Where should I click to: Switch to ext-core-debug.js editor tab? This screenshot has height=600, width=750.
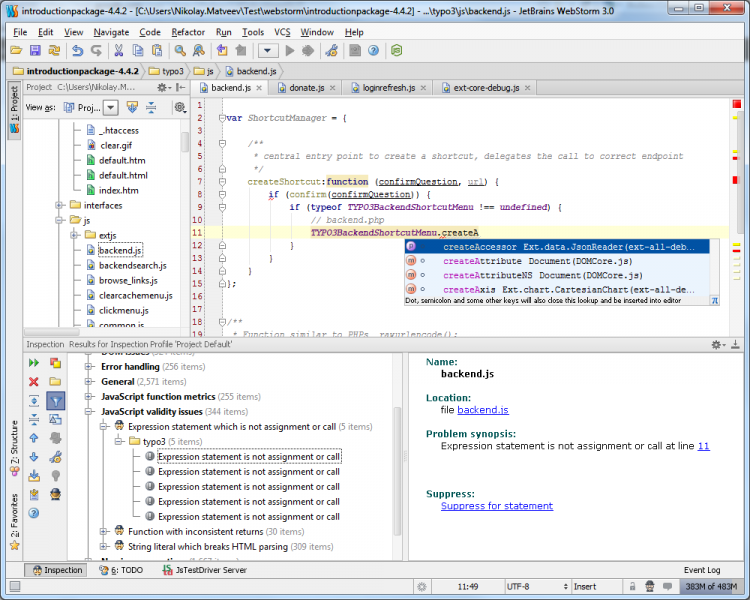[486, 88]
